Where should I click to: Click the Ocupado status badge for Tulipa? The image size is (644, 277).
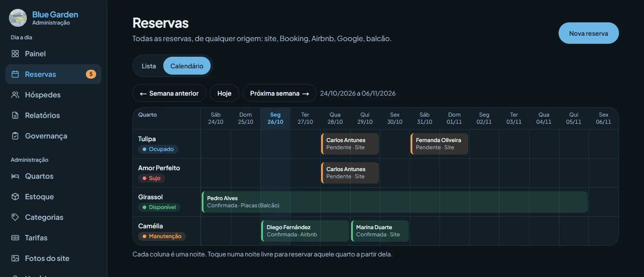click(x=158, y=149)
